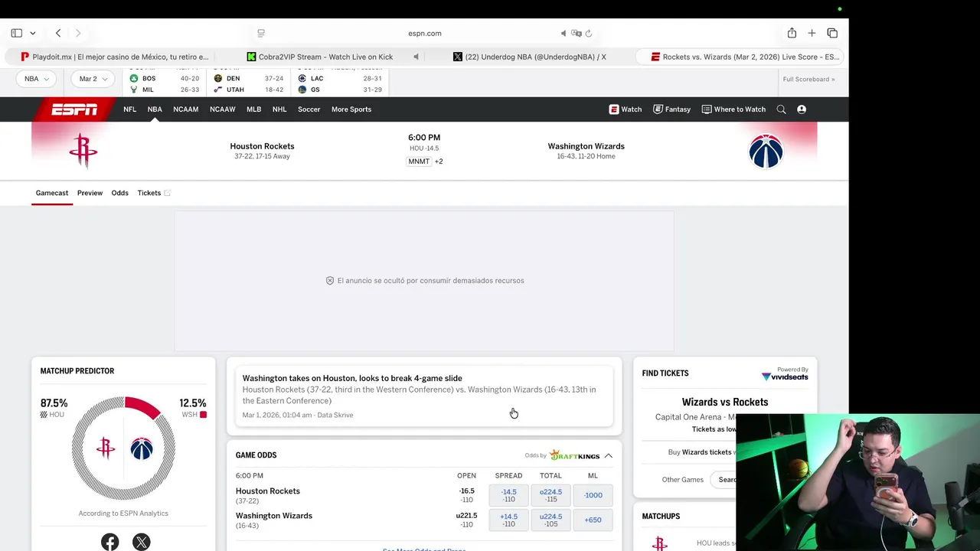980x551 pixels.
Task: Open the More Sports menu
Action: pos(351,109)
